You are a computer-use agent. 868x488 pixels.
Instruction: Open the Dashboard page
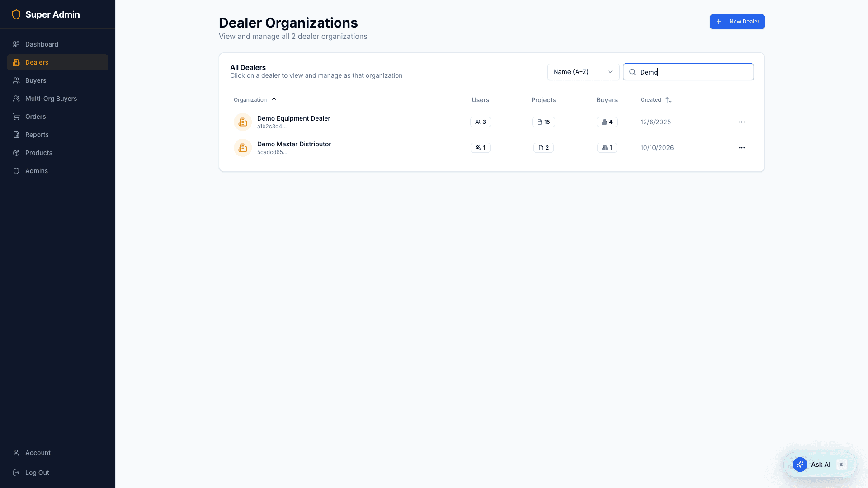click(57, 44)
